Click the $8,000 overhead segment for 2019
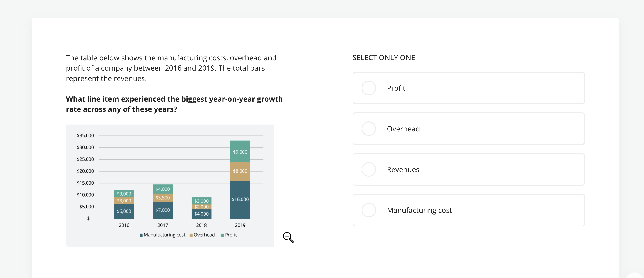644x278 pixels. point(240,171)
